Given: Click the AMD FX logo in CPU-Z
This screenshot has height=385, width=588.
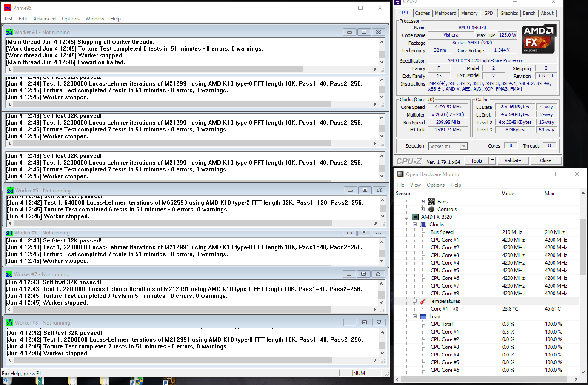Looking at the screenshot, I should pos(539,39).
